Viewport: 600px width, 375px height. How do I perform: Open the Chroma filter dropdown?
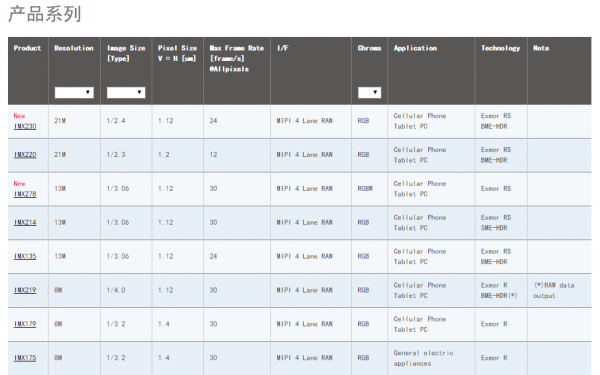coord(369,92)
